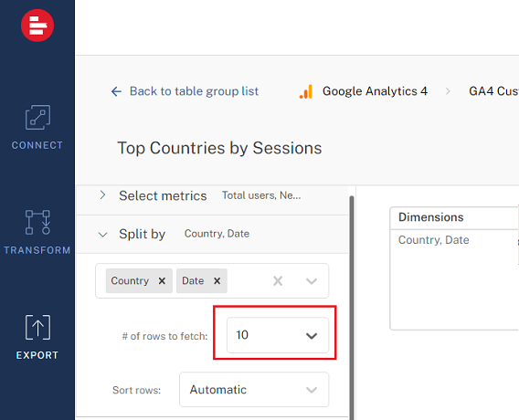Viewport: 519px width, 420px height.
Task: Go back to table group list
Action: click(x=194, y=91)
